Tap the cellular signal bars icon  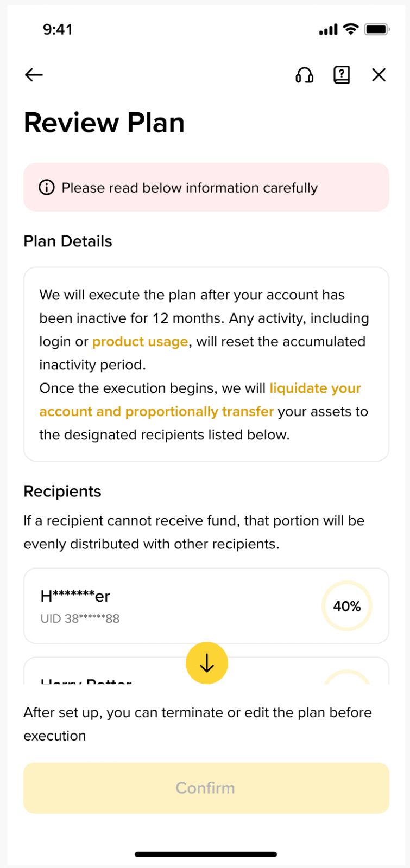coord(329,30)
